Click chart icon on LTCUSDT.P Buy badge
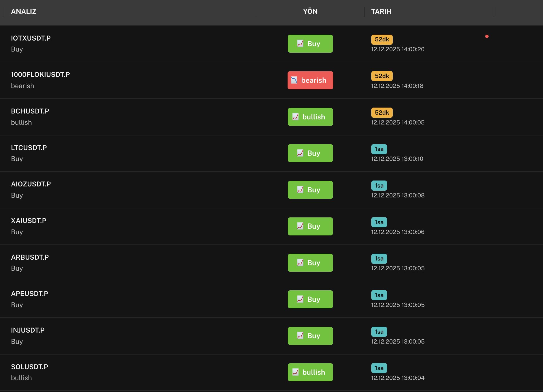Screen dimensions: 543x392 [x=300, y=153]
